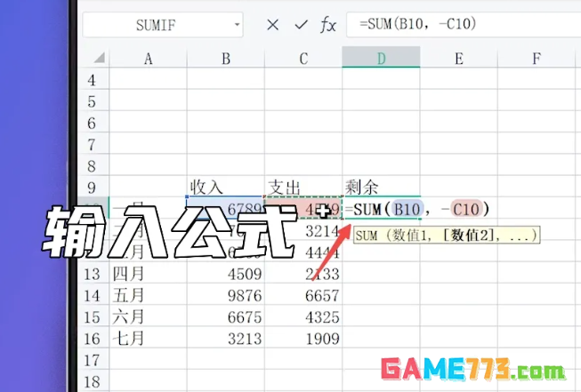
Task: Select column B header
Action: pos(226,60)
